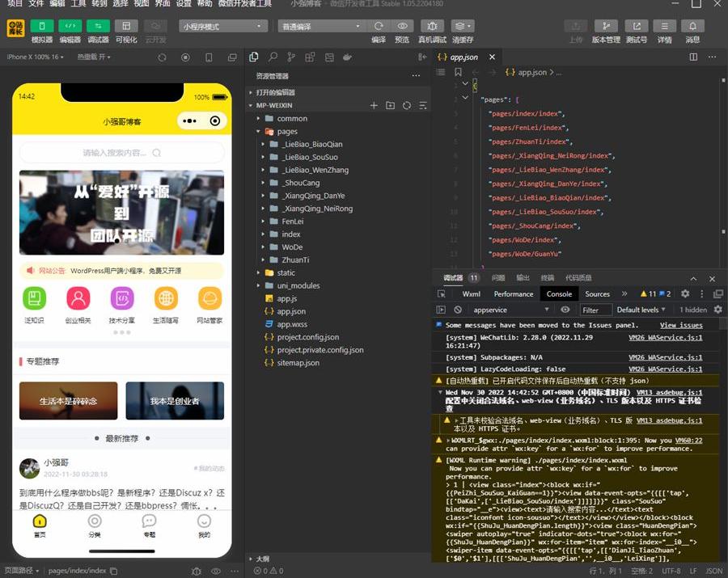Open the 问题 (issues) panel tab
This screenshot has width=728, height=578.
coord(498,278)
